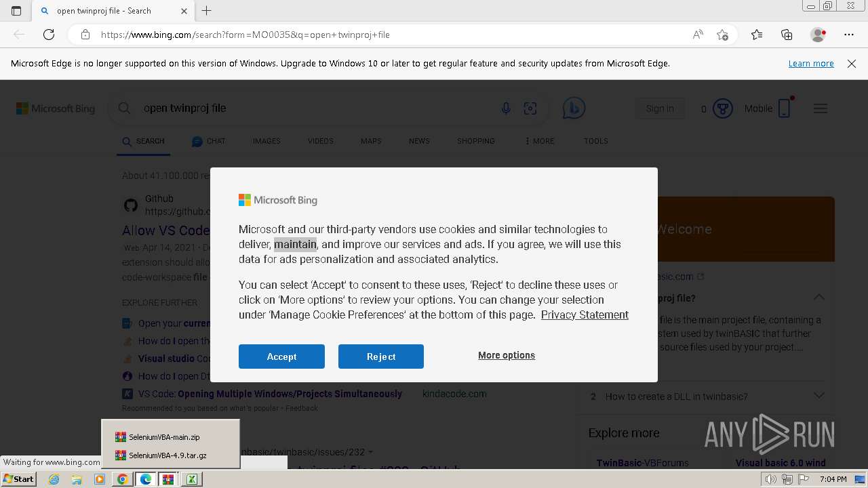Image resolution: width=868 pixels, height=488 pixels.
Task: Open SeleniumVBA-main.zip from taskbar popup
Action: (164, 437)
